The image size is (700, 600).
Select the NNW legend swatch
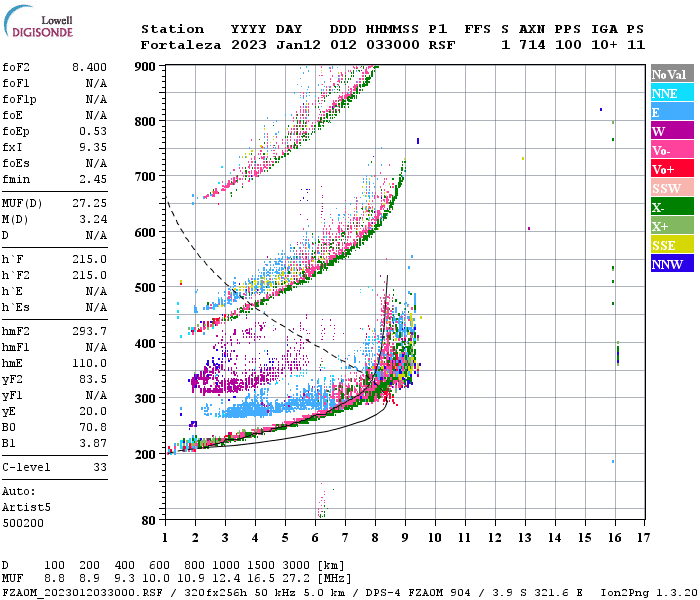672,263
